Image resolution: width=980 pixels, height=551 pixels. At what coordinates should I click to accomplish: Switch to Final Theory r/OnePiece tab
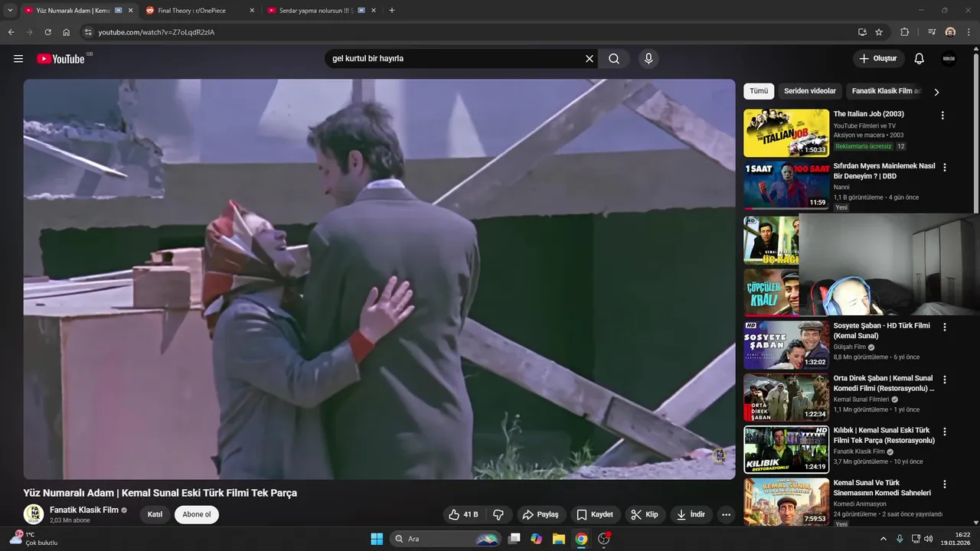[x=199, y=11]
